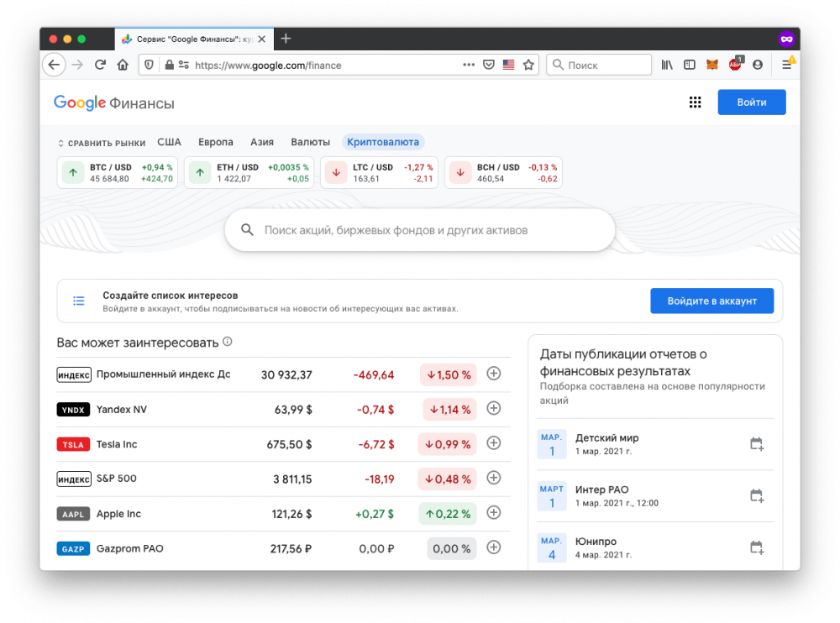This screenshot has width=840, height=623.
Task: Open the Yandex NV stock row
Action: coord(283,409)
